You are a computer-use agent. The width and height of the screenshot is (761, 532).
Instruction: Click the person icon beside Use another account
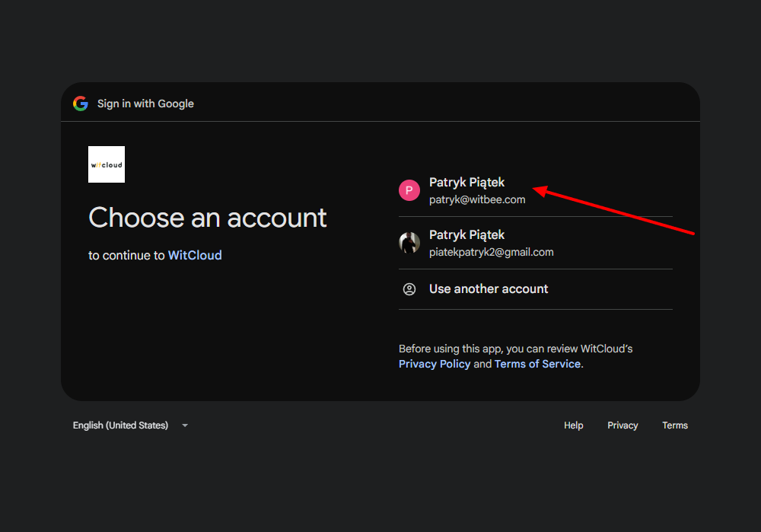(409, 289)
